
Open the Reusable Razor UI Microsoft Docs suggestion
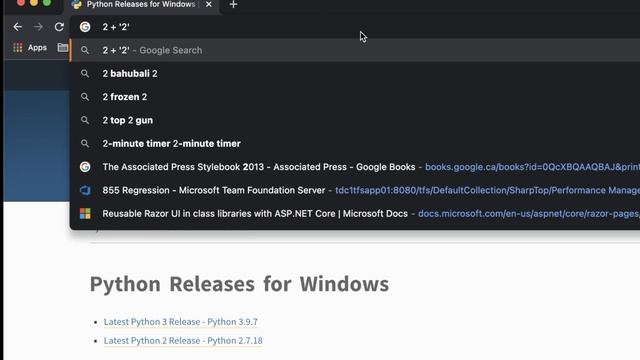[355, 213]
